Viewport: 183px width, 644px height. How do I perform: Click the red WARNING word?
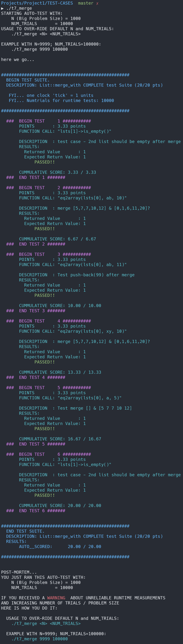(56, 598)
